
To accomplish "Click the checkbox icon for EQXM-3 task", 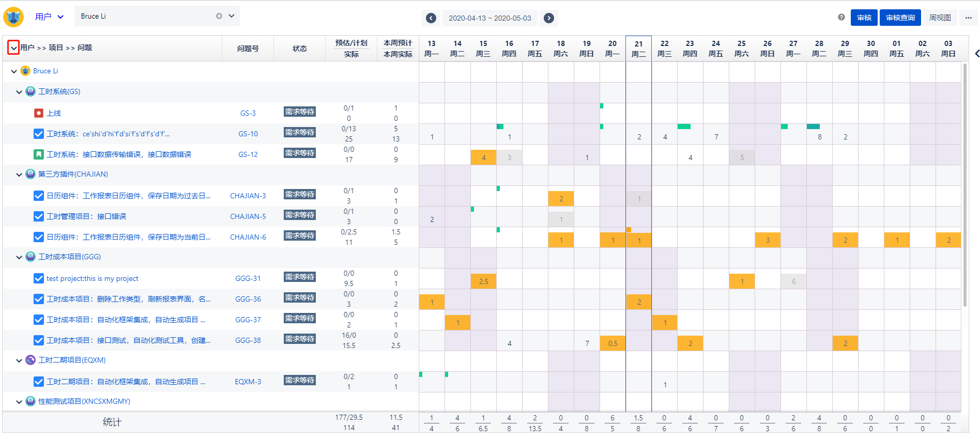I will 39,382.
